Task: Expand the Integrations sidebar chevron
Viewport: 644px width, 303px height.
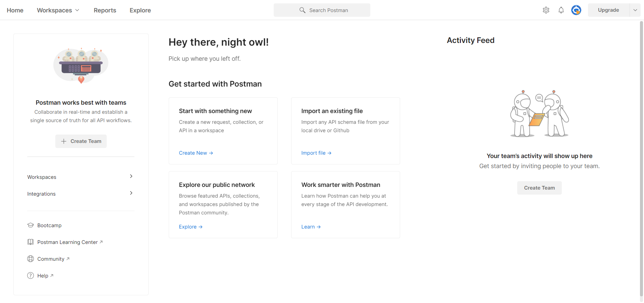Action: (131, 193)
